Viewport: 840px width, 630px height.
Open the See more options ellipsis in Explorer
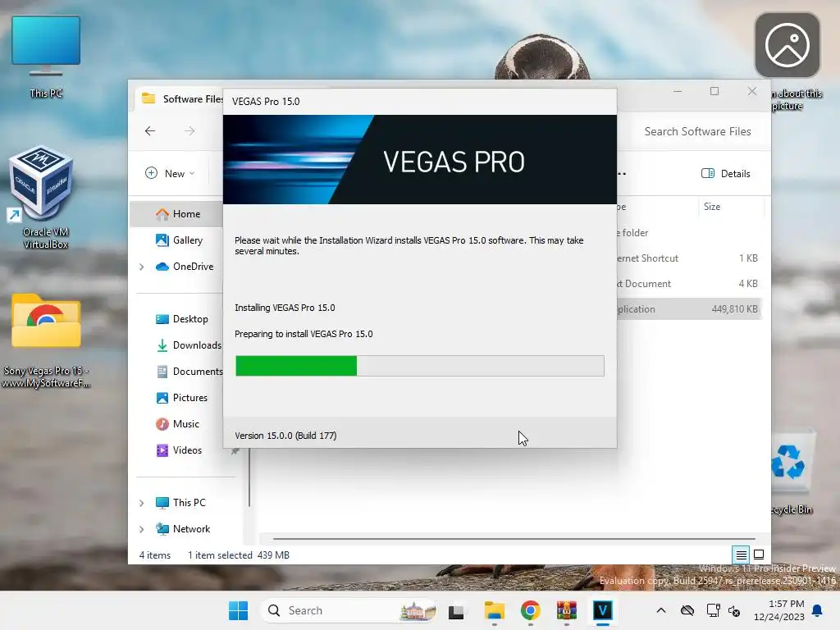pos(622,174)
